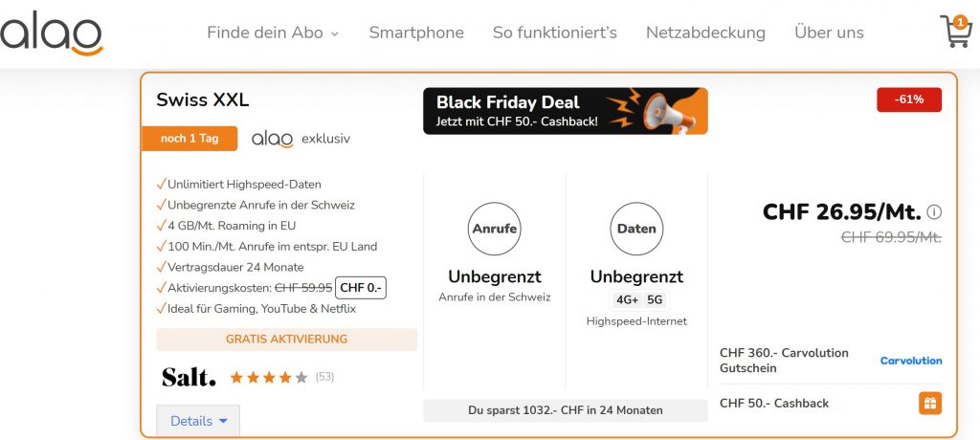980x440 pixels.
Task: Open the Über uns page
Action: pyautogui.click(x=829, y=33)
